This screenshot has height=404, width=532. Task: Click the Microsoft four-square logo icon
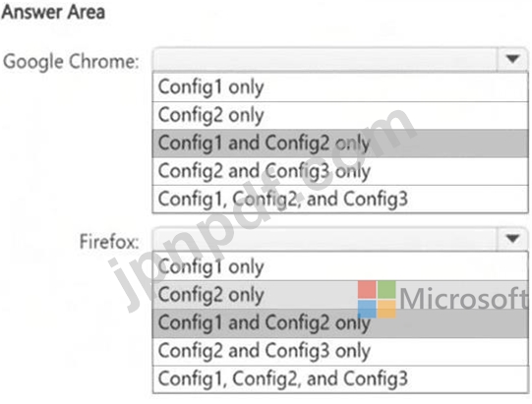377,299
